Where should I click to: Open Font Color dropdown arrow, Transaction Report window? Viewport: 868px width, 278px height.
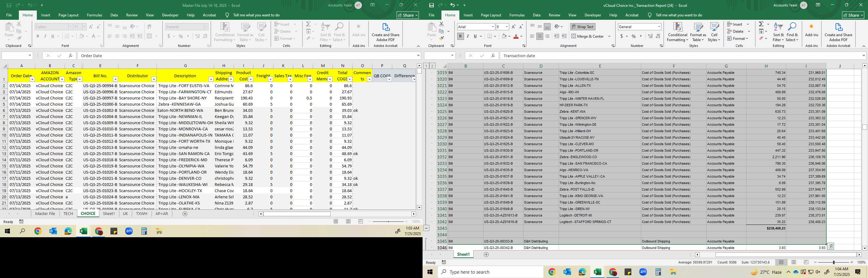(522, 36)
